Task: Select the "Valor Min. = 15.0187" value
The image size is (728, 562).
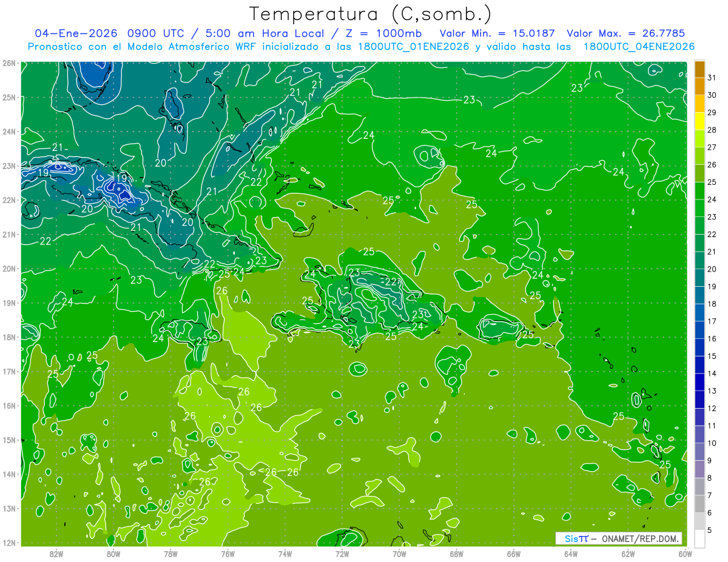Action: (498, 33)
